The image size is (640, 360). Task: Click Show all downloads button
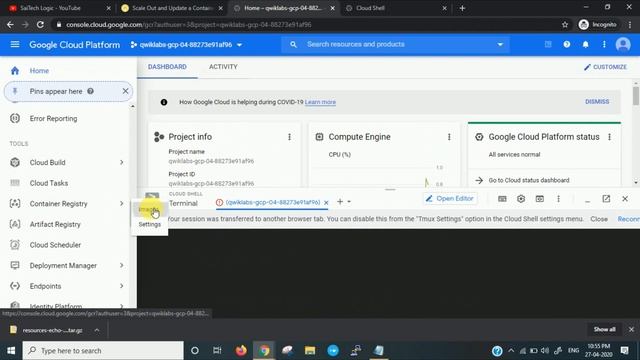pyautogui.click(x=604, y=329)
